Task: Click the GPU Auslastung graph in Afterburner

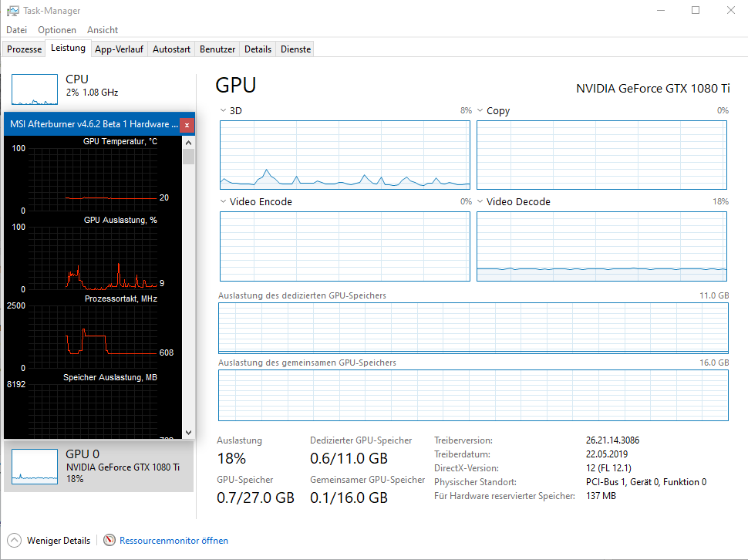Action: coord(93,258)
